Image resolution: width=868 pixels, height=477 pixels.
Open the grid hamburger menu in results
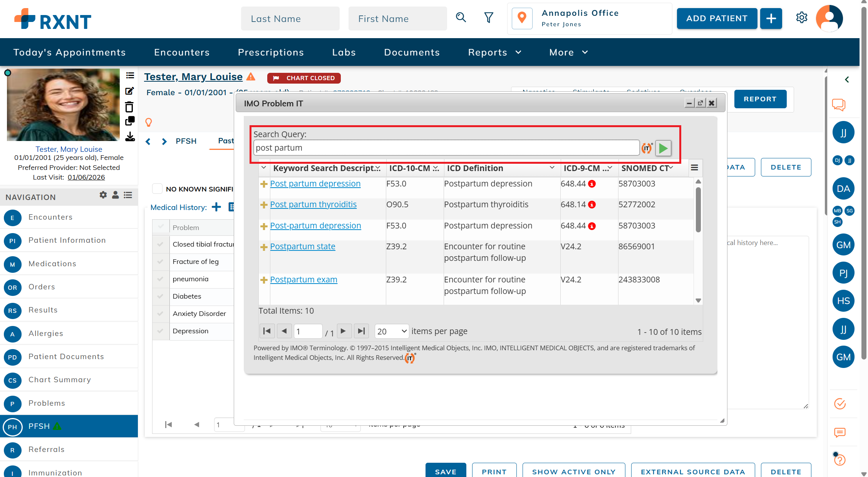(x=694, y=168)
